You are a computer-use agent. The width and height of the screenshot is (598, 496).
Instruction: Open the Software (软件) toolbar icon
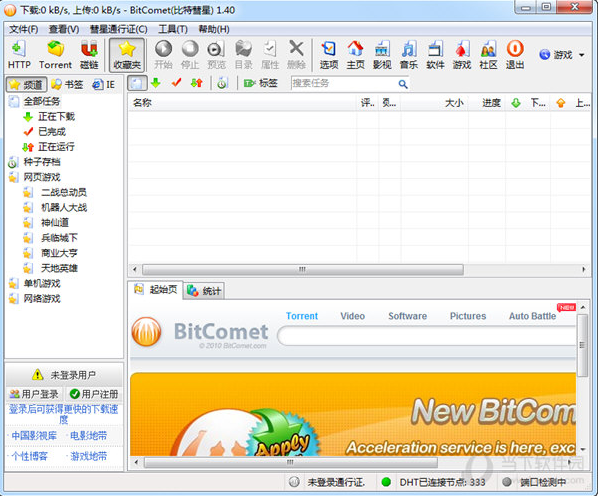(435, 55)
